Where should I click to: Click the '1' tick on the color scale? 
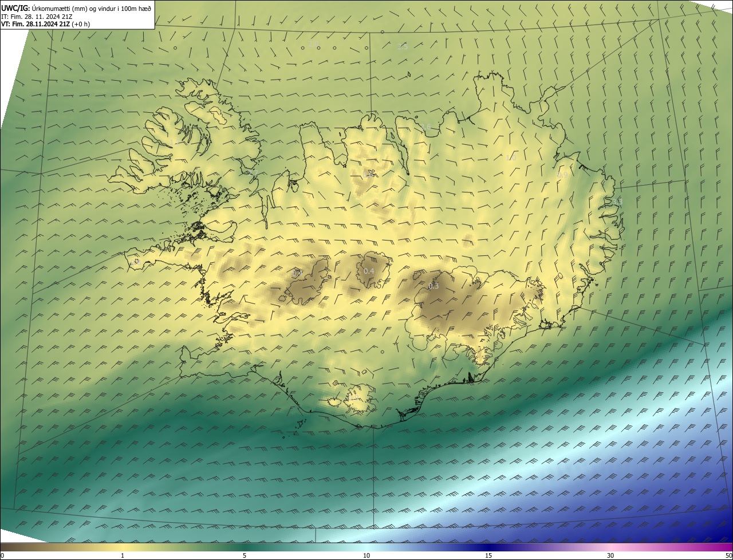coord(123,555)
